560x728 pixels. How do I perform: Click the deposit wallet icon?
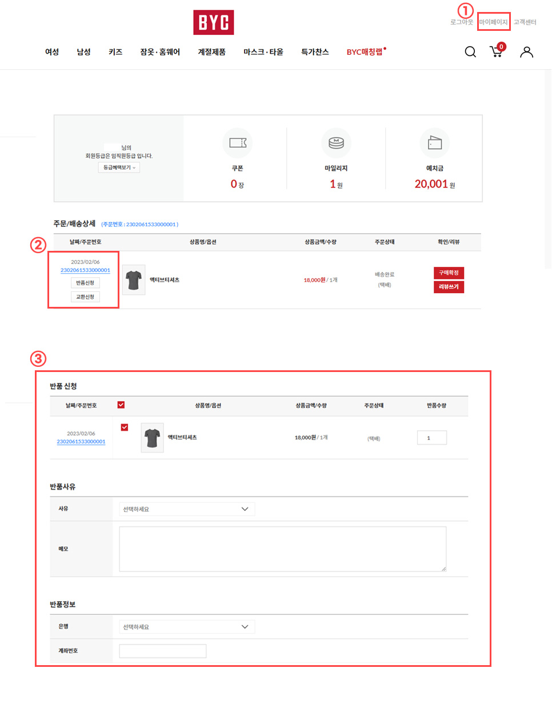[435, 143]
